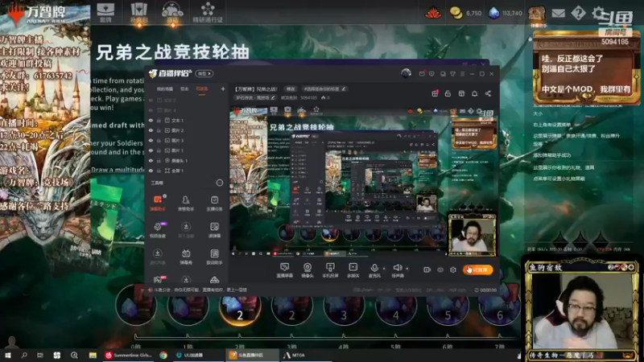Image resolution: width=644 pixels, height=362 pixels.
Task: Show the hidden 文本 2 source
Action: (151, 100)
